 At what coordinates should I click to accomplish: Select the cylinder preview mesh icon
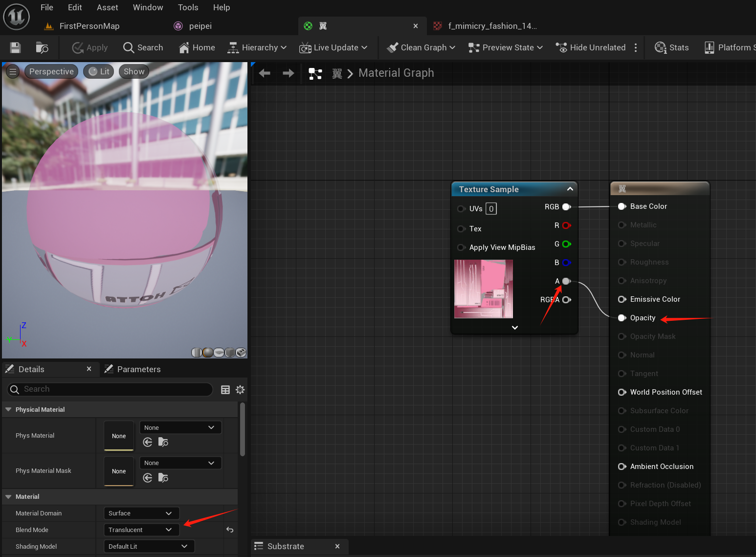[197, 353]
